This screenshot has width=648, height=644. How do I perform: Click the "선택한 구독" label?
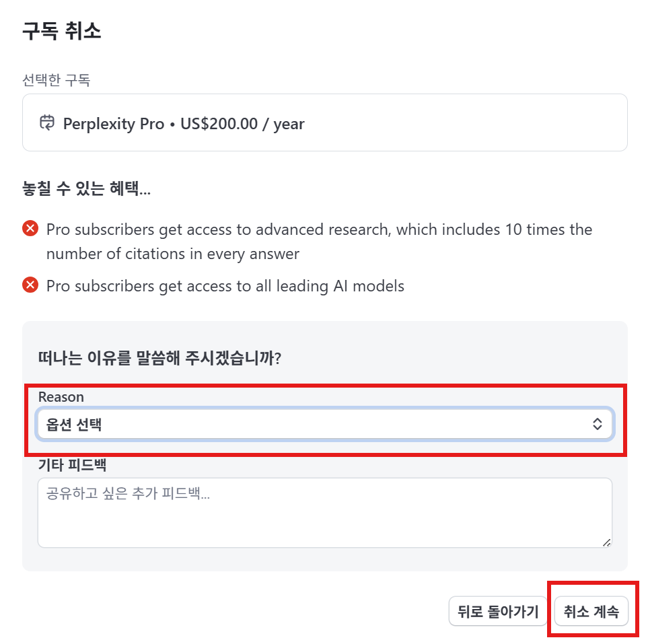(x=57, y=81)
